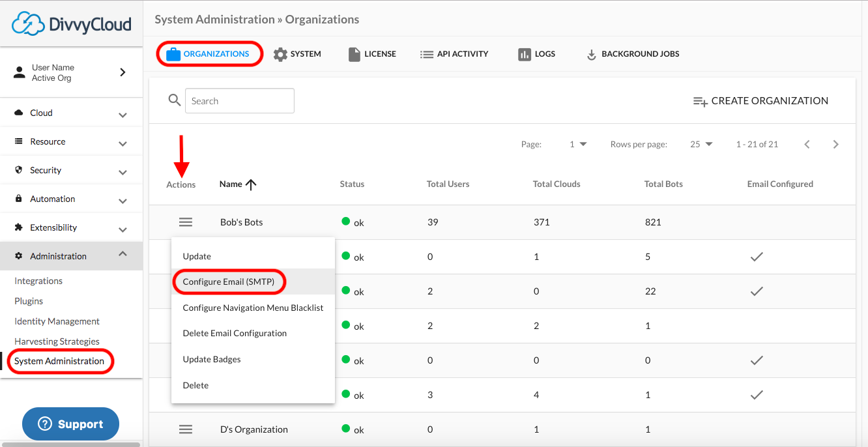Click the user profile avatar icon

[x=20, y=72]
